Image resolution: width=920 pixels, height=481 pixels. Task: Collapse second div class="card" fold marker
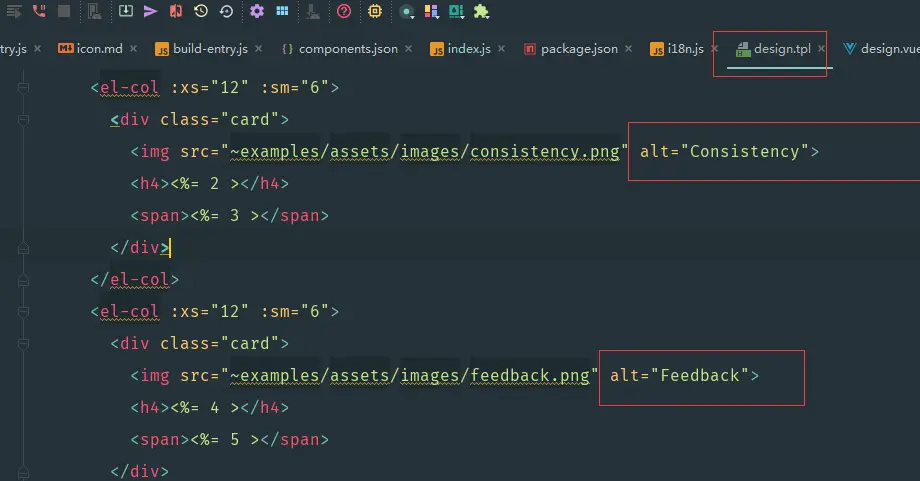tap(23, 344)
